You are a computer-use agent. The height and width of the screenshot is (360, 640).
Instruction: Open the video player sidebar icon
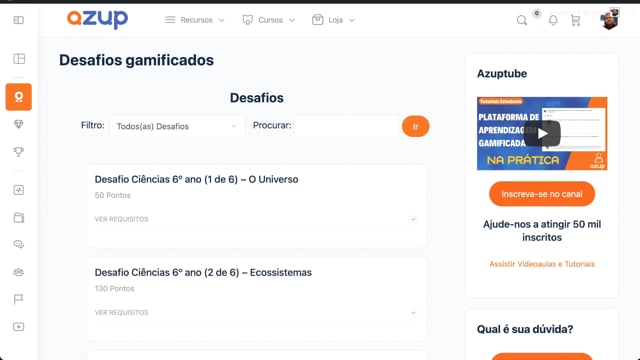coord(19,327)
